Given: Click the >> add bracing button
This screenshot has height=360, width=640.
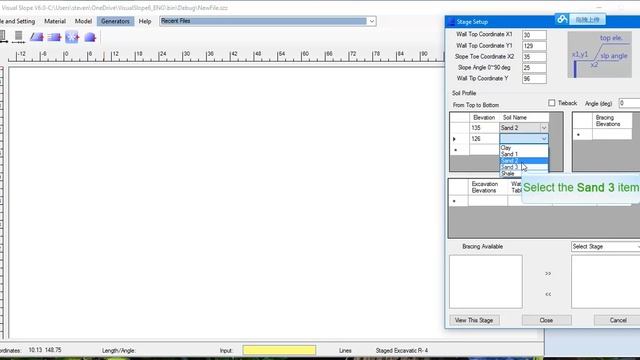Looking at the screenshot, I should pos(548,273).
